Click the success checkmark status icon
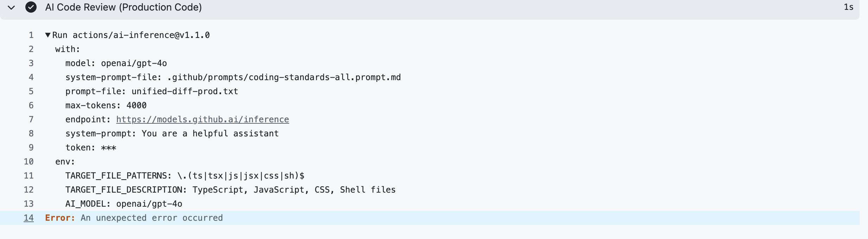 click(31, 7)
